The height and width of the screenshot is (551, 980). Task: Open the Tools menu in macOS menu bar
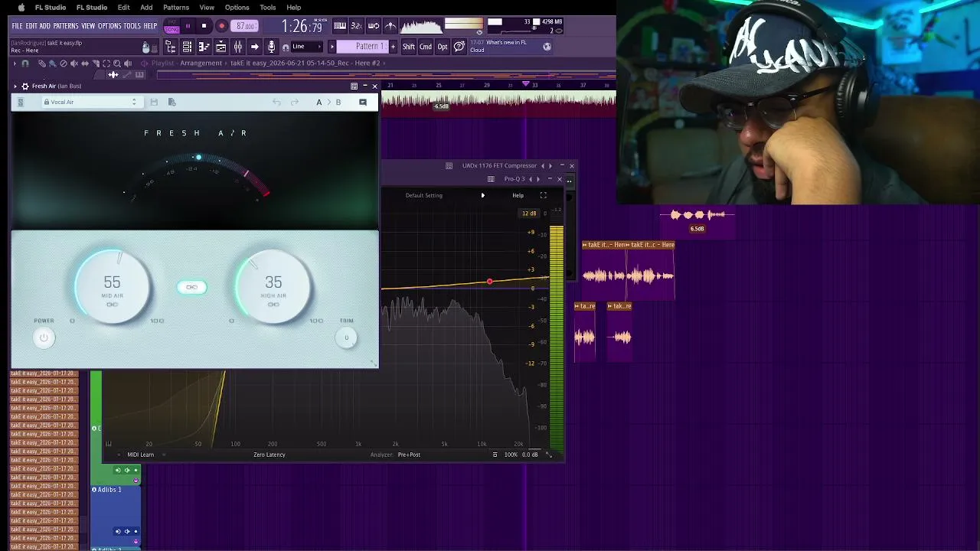(267, 8)
